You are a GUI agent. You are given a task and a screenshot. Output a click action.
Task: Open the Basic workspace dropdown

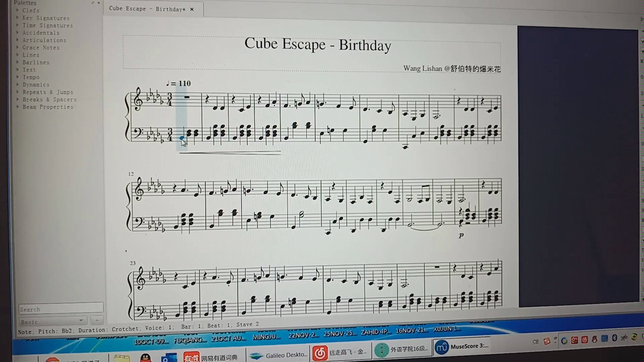(x=53, y=321)
